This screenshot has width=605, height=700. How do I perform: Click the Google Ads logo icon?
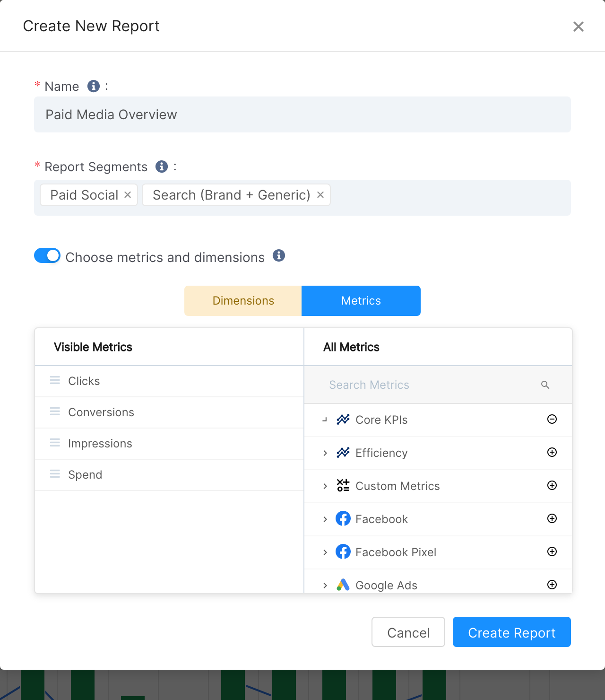[343, 585]
